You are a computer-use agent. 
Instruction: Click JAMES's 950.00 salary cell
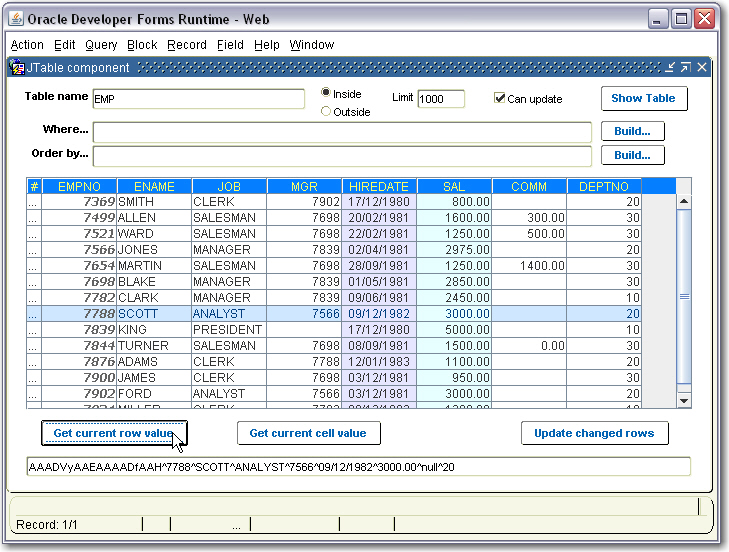click(454, 378)
